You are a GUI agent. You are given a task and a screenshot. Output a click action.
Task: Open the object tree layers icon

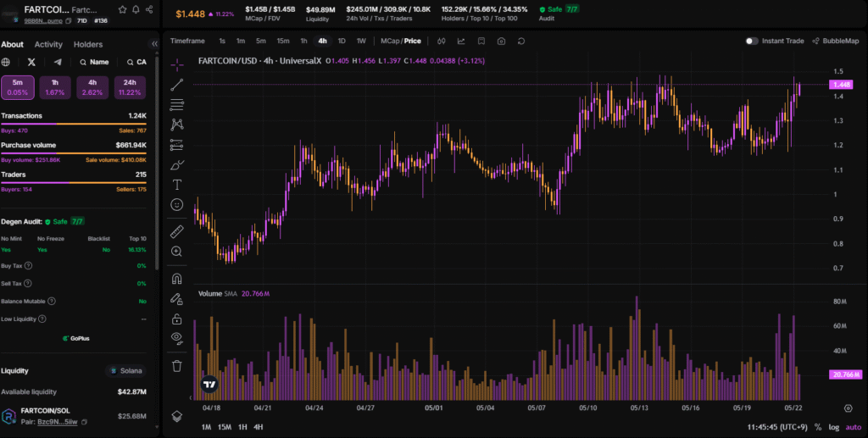coord(176,415)
